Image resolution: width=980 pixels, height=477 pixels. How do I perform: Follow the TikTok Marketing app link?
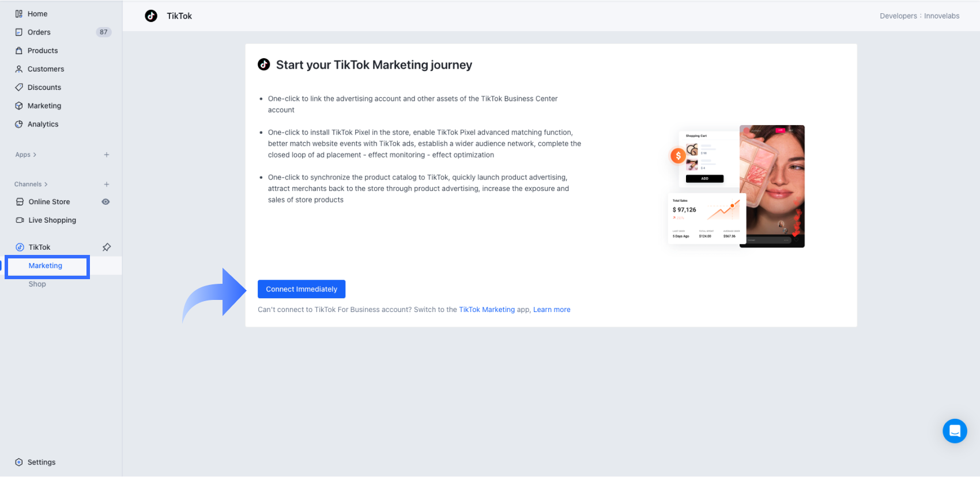coord(487,310)
